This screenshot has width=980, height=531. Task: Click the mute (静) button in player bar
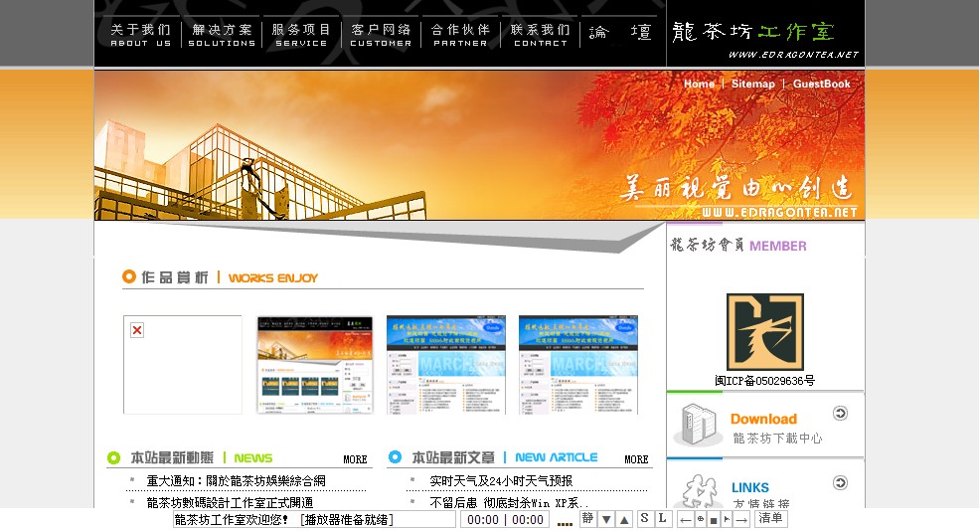coord(588,519)
